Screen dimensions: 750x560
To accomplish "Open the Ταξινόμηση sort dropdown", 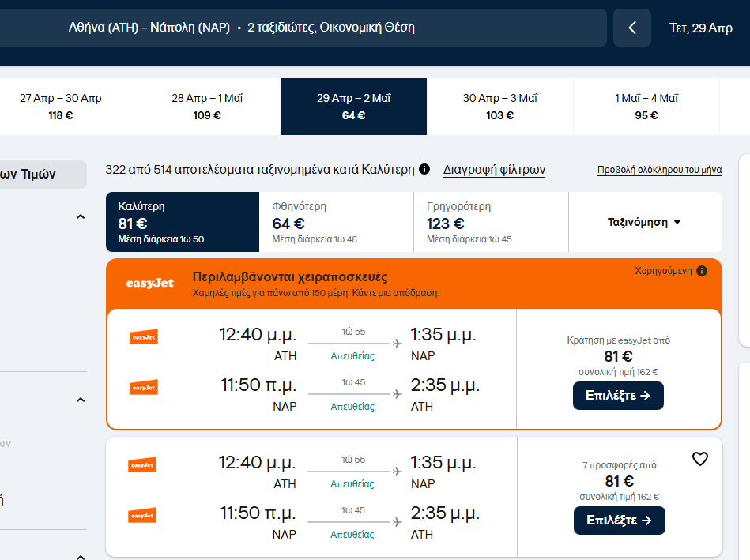I will [644, 223].
